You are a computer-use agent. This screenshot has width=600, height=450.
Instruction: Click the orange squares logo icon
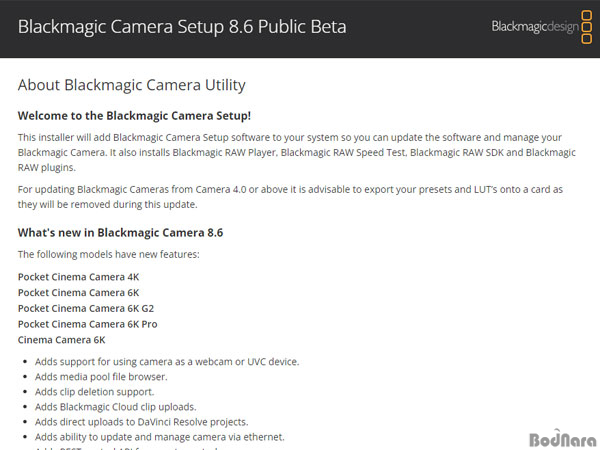(587, 27)
